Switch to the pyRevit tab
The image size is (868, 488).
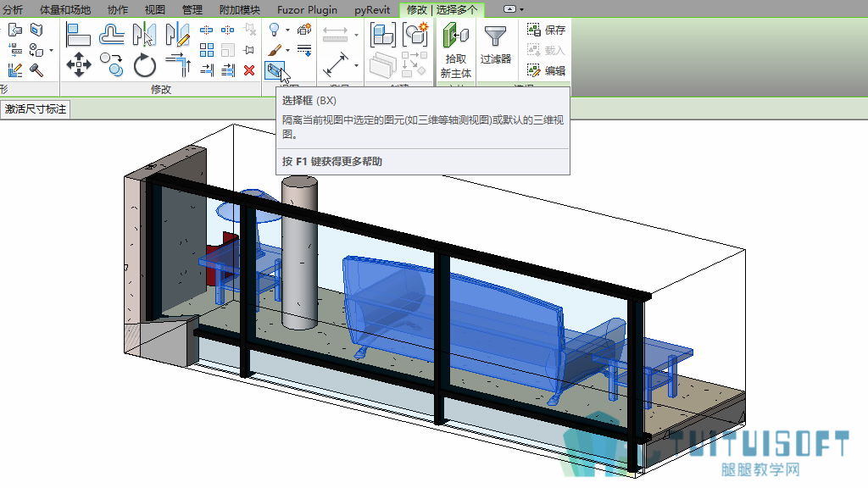[x=372, y=10]
